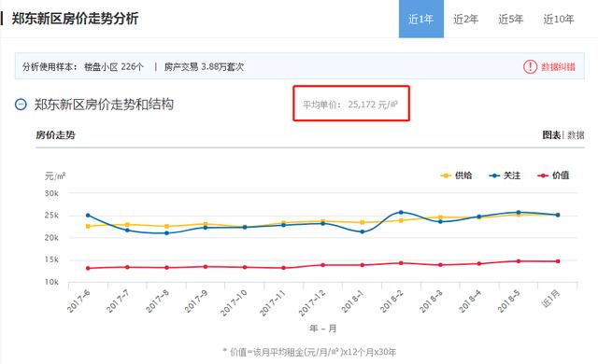The image size is (598, 364).
Task: Switch to the 近2年 tab
Action: click(x=465, y=19)
